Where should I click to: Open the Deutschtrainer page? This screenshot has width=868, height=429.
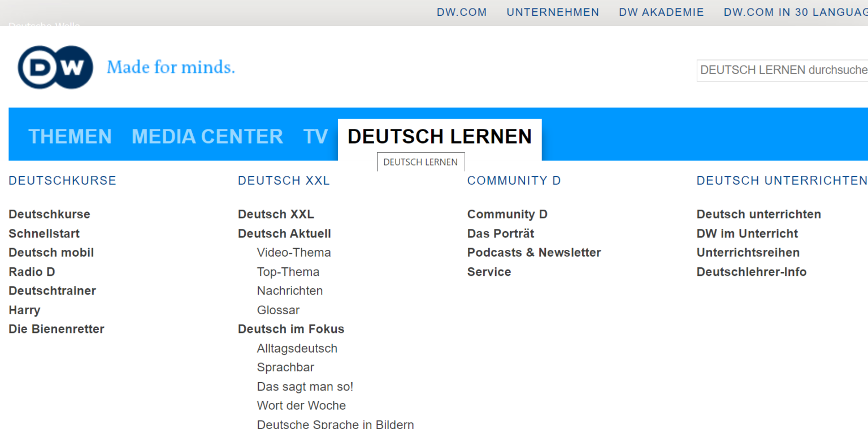[52, 291]
